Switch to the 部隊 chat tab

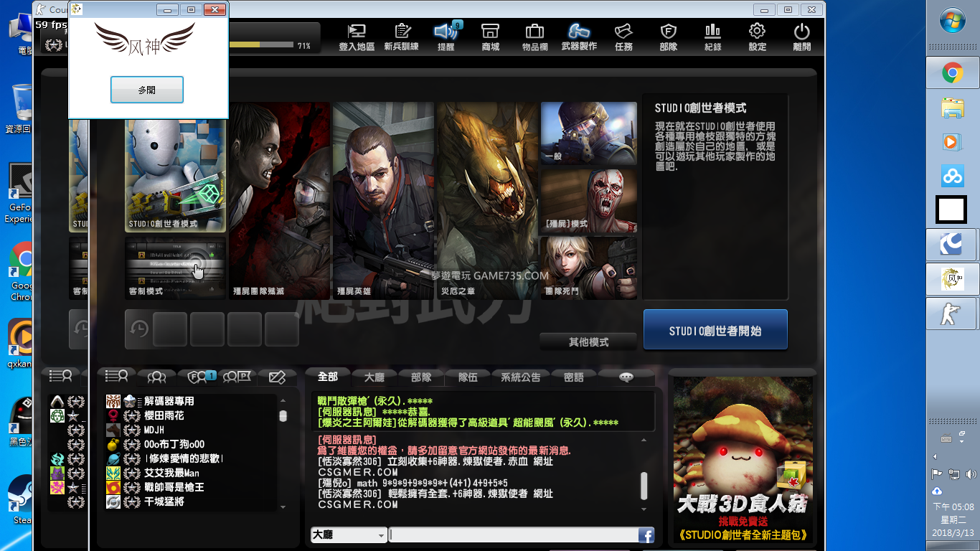pos(421,377)
